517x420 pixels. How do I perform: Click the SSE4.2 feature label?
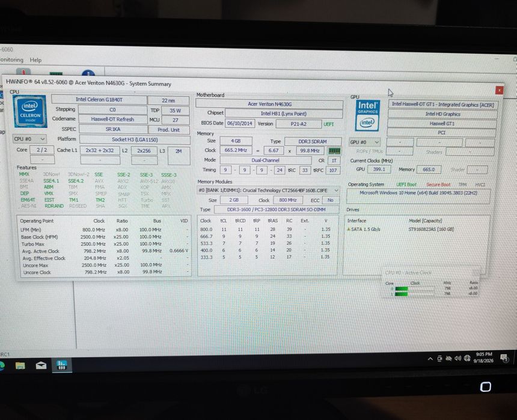click(76, 181)
